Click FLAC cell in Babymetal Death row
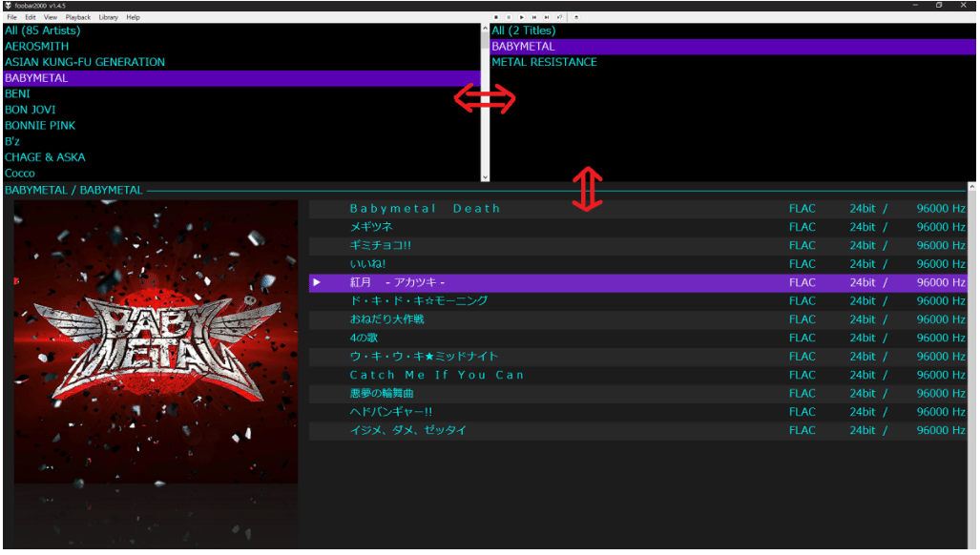Viewport: 980px width, 555px height. pos(802,209)
